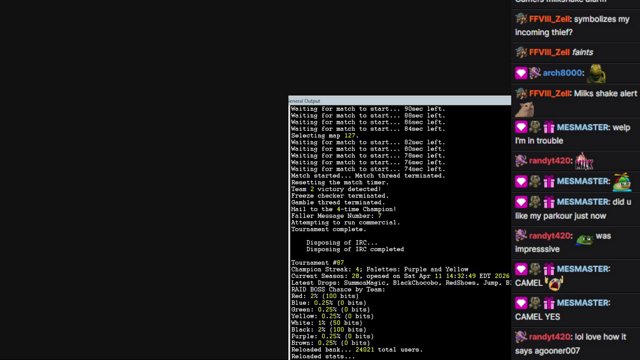Click the General Output window title bar

pyautogui.click(x=400, y=101)
